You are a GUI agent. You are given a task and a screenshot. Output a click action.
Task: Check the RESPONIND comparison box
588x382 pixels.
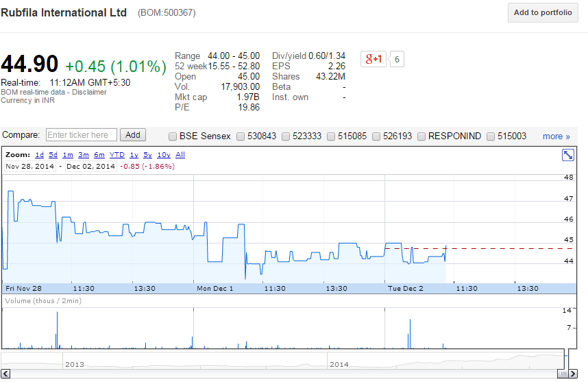pyautogui.click(x=421, y=136)
